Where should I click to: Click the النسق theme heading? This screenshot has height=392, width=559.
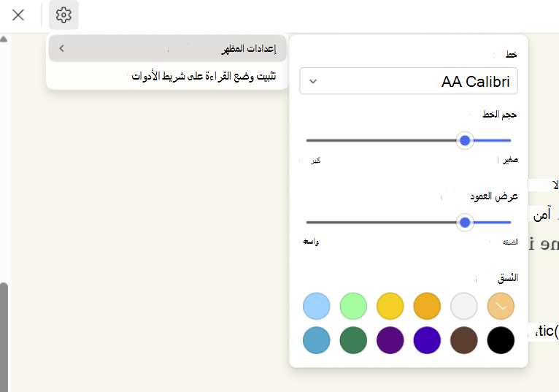(x=508, y=278)
